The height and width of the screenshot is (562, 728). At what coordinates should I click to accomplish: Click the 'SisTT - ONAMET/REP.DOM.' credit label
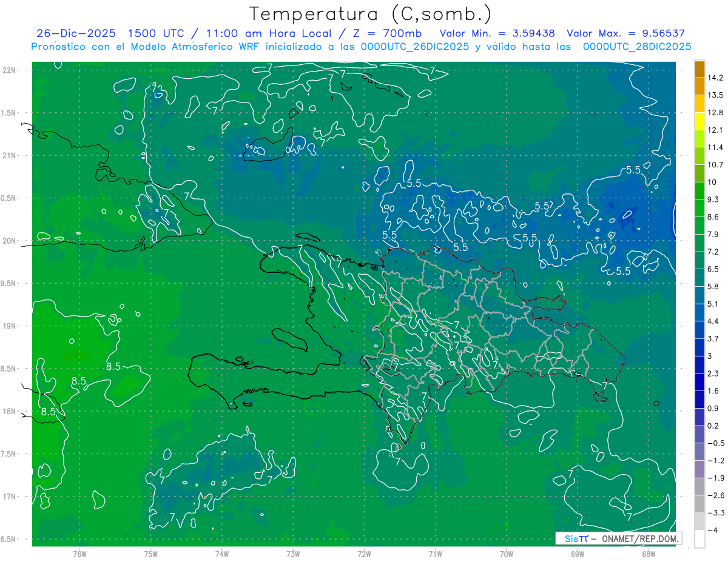(x=619, y=538)
